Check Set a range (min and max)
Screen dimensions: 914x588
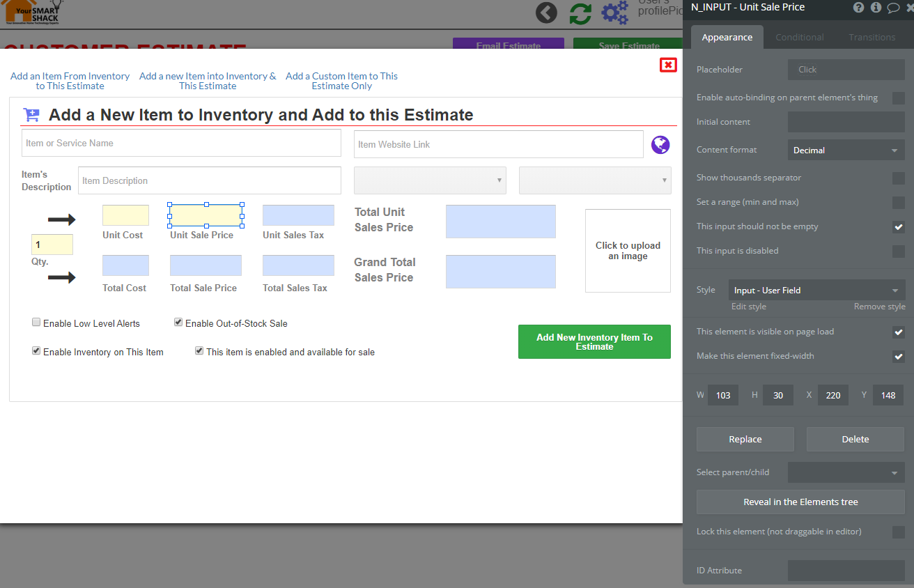pos(899,202)
